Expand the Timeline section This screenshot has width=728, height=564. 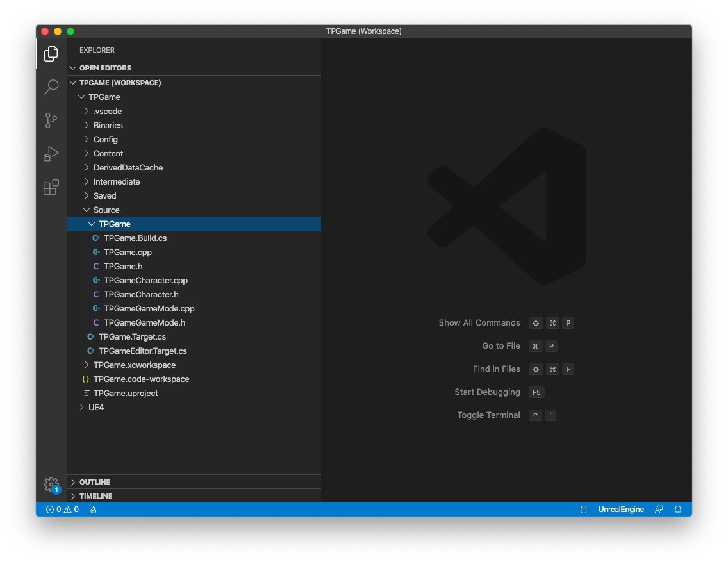[x=194, y=496]
